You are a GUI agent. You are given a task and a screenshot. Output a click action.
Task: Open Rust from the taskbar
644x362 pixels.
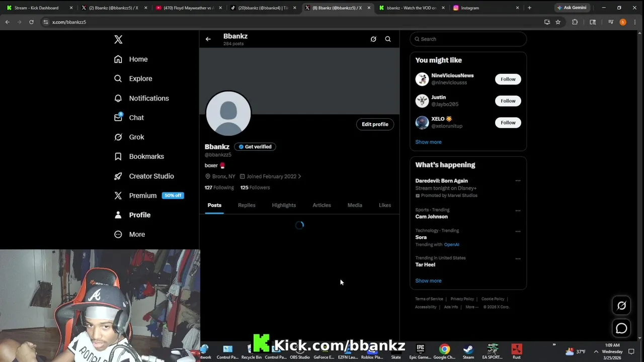[517, 351]
